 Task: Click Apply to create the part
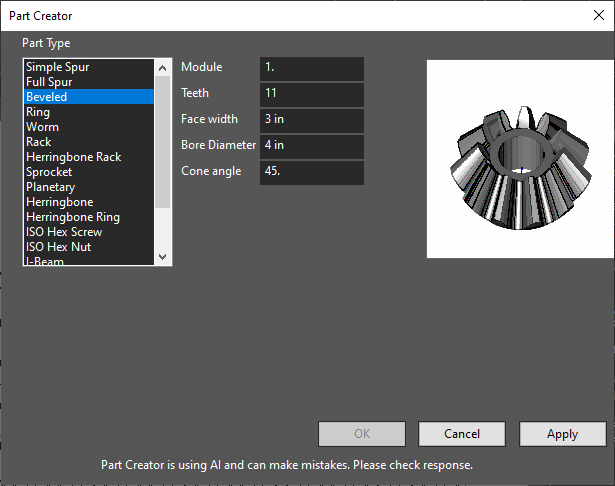click(x=562, y=434)
